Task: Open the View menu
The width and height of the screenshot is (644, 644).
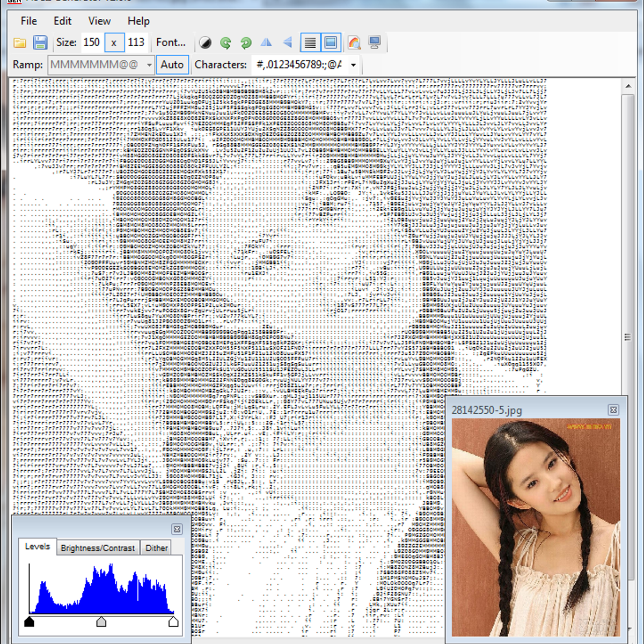Action: 99,21
